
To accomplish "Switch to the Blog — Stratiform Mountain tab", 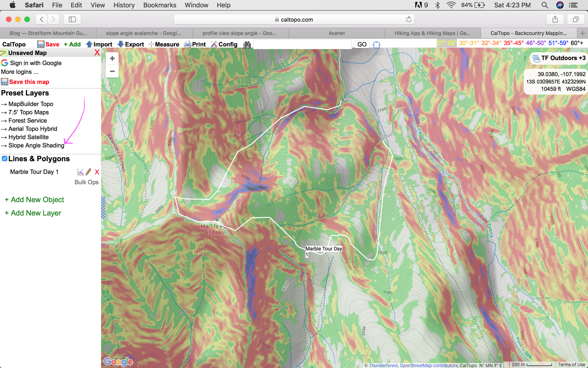I will 48,33.
